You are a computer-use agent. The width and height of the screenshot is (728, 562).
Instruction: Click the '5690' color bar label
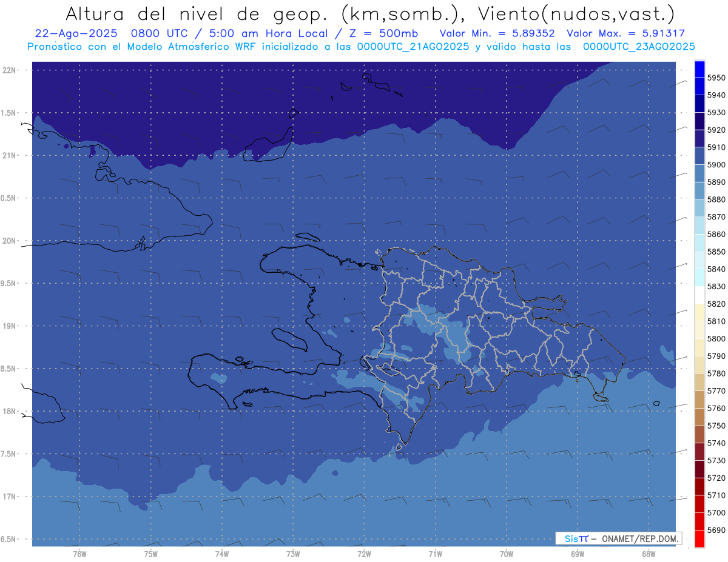[x=716, y=530]
